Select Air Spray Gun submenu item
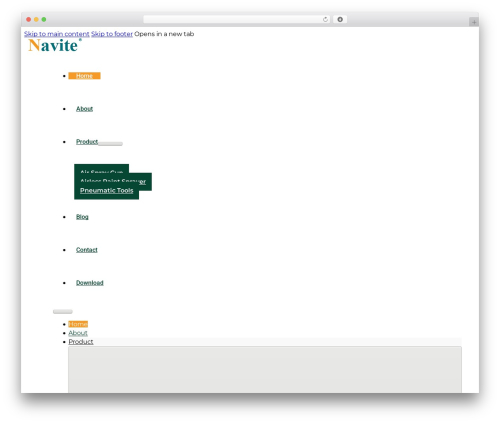Viewport: 500px width, 423px height. click(102, 169)
